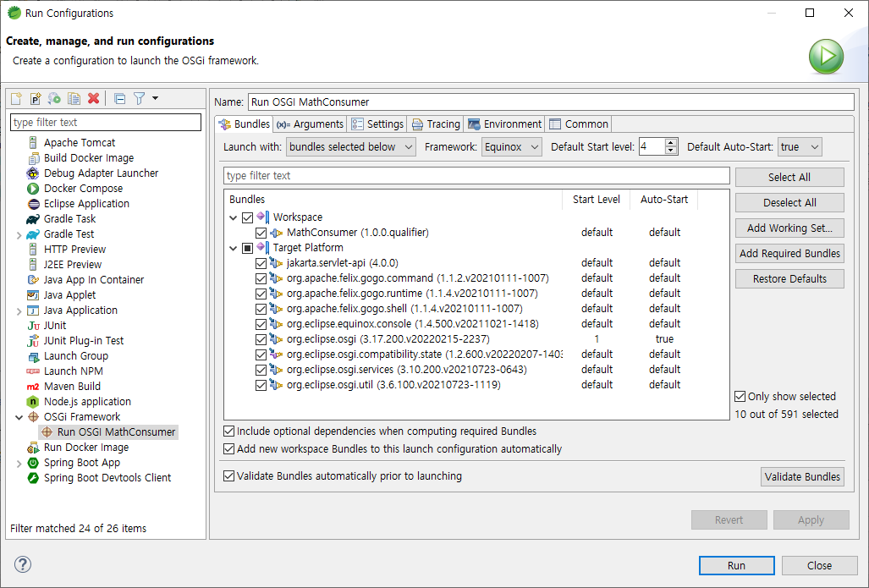Switch to the Common tab
Screen dimensions: 869x588
pyautogui.click(x=579, y=124)
